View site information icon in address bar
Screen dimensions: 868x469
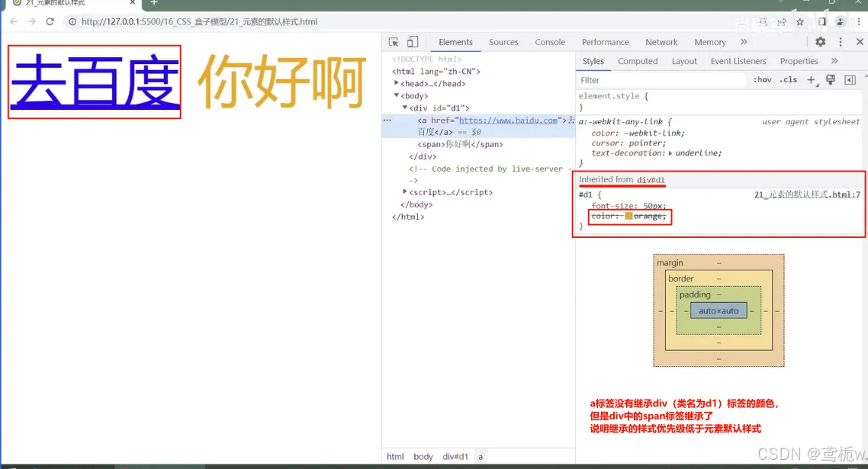coord(72,21)
